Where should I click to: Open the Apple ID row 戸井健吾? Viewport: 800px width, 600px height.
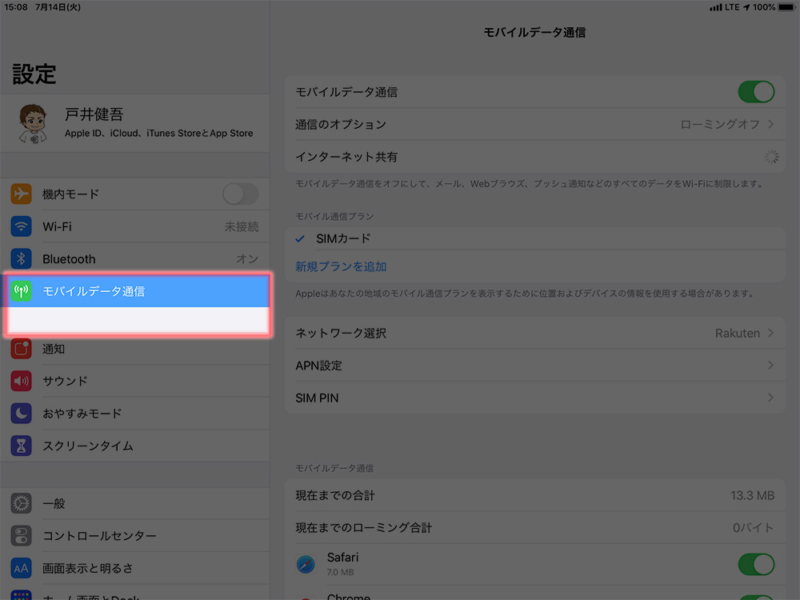pyautogui.click(x=135, y=123)
